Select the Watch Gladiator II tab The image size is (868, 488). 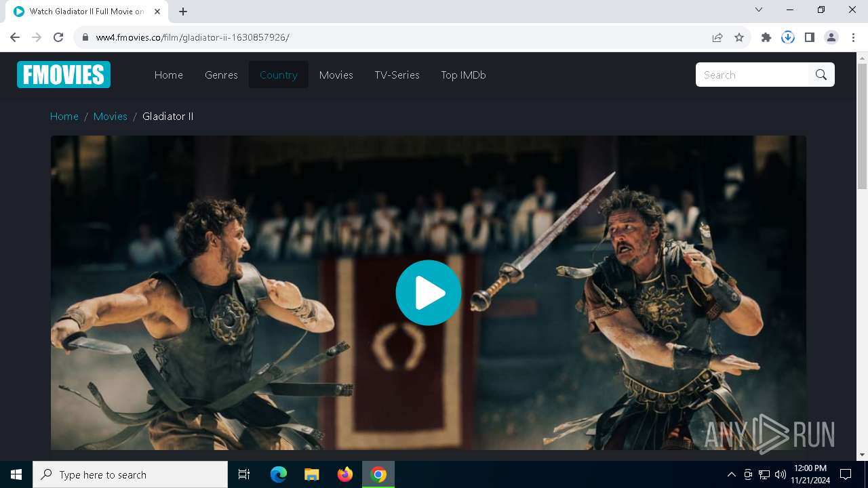click(88, 12)
